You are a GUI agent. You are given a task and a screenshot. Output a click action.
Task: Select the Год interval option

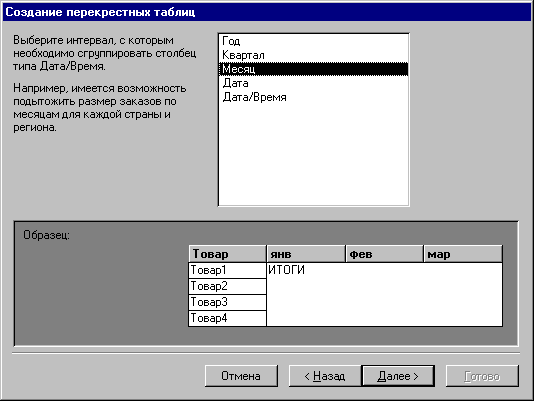point(313,41)
